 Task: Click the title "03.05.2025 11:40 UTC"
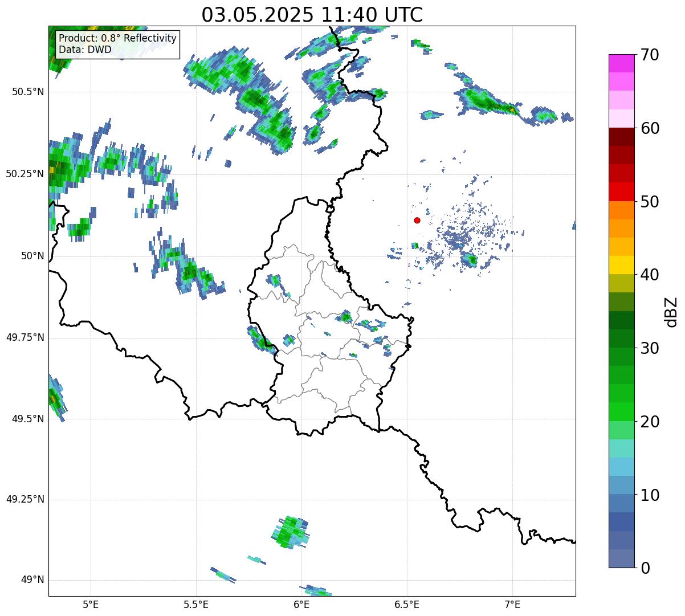(x=312, y=14)
